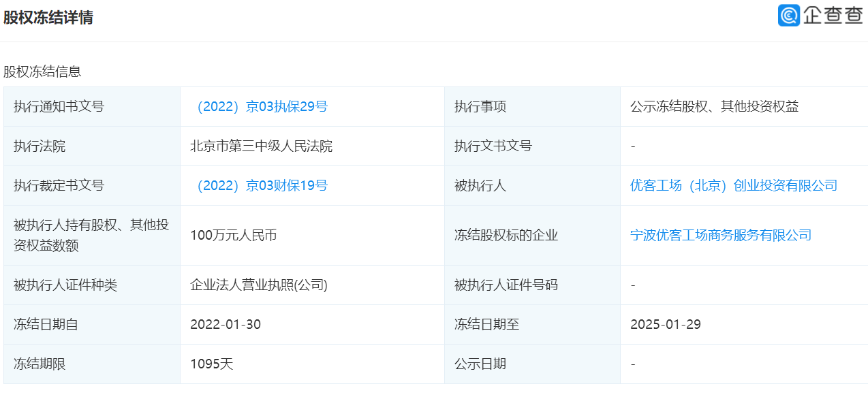Click the 公示日期 label cell
Screen dimensions: 868x397
click(x=480, y=364)
